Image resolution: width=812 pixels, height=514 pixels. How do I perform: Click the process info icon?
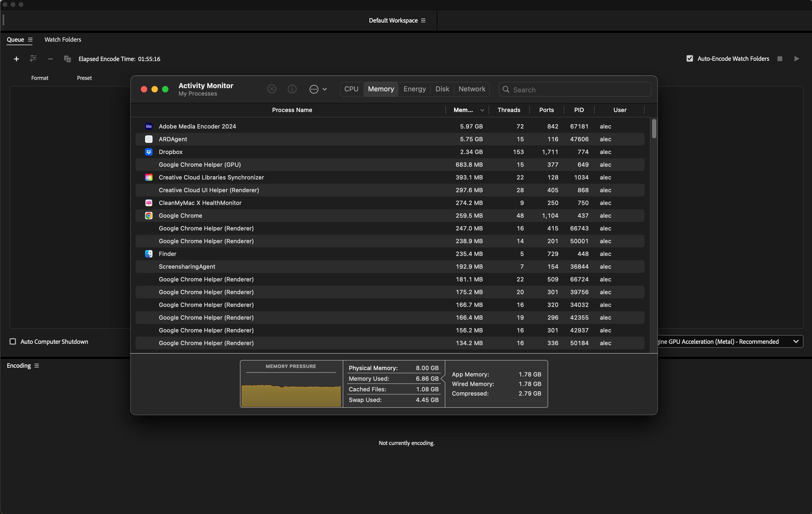point(292,89)
